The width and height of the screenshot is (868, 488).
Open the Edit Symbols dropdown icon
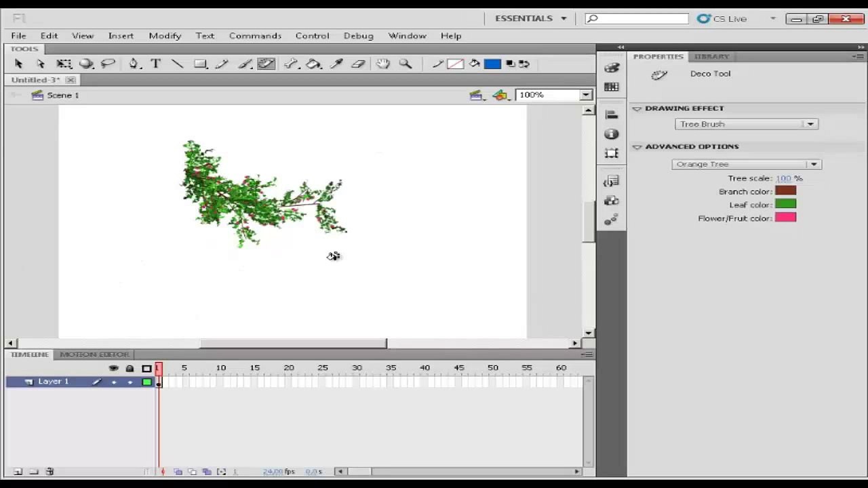coord(501,96)
